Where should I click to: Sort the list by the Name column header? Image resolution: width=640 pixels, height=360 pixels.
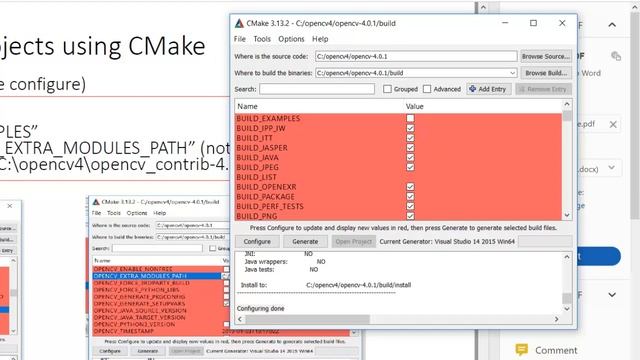point(247,107)
